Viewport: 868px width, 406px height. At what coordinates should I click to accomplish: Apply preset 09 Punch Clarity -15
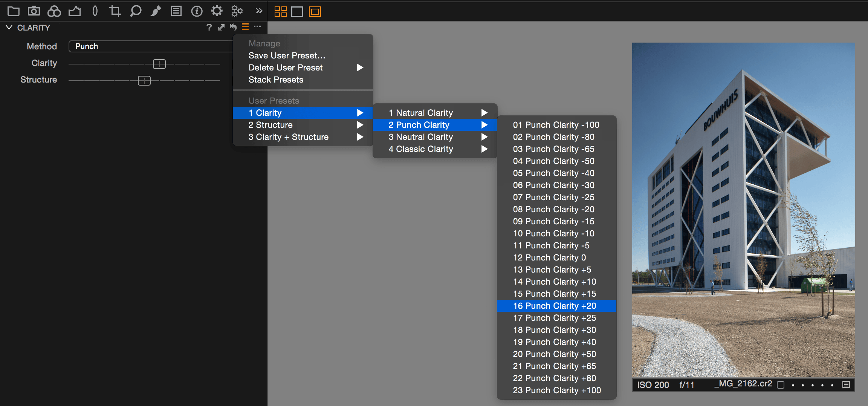(557, 221)
